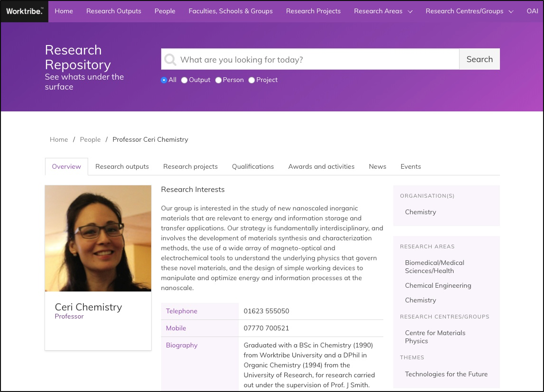Click the magnifying glass search icon
Viewport: 544px width, 392px height.
170,59
